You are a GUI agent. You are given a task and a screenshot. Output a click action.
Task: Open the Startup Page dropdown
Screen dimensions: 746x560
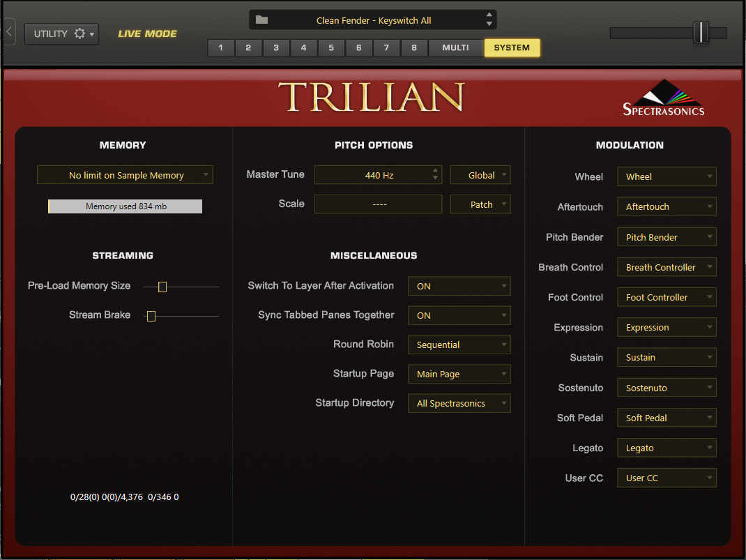[x=459, y=374]
